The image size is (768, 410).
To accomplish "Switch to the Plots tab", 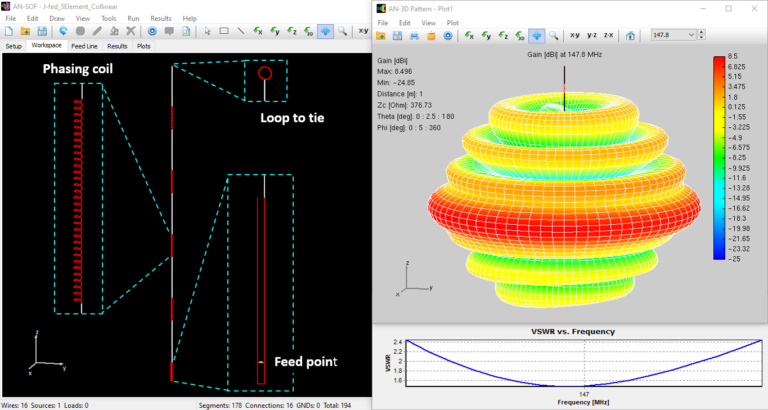I will click(144, 46).
